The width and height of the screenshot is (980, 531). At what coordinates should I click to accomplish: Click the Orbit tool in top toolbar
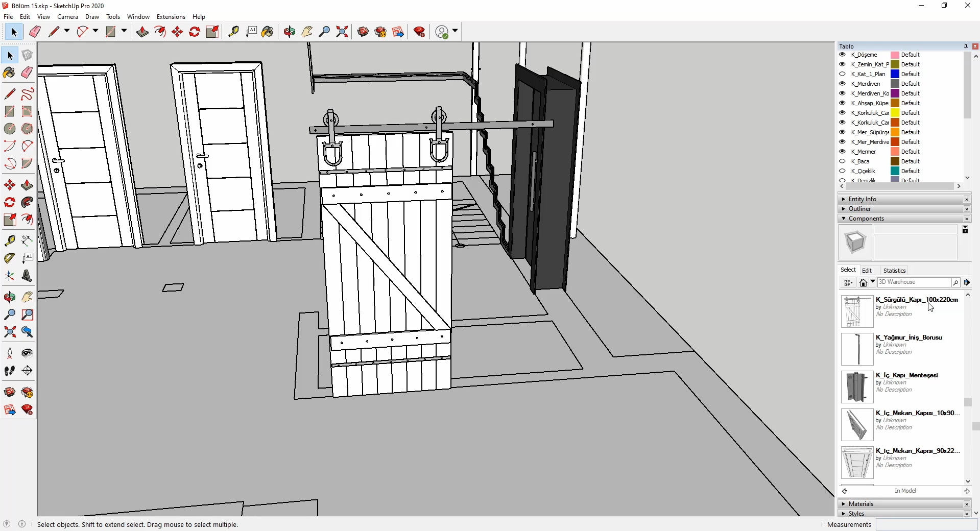(290, 32)
